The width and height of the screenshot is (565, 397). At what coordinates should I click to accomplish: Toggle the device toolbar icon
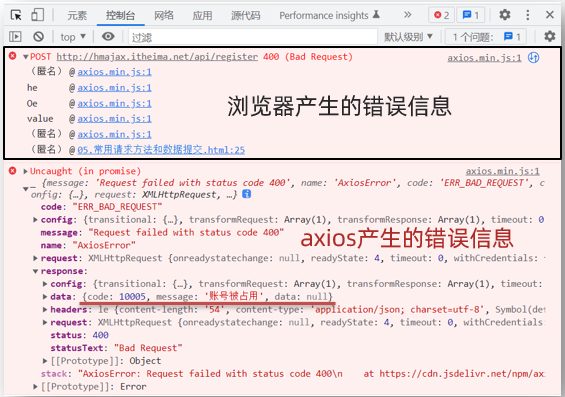[x=37, y=15]
